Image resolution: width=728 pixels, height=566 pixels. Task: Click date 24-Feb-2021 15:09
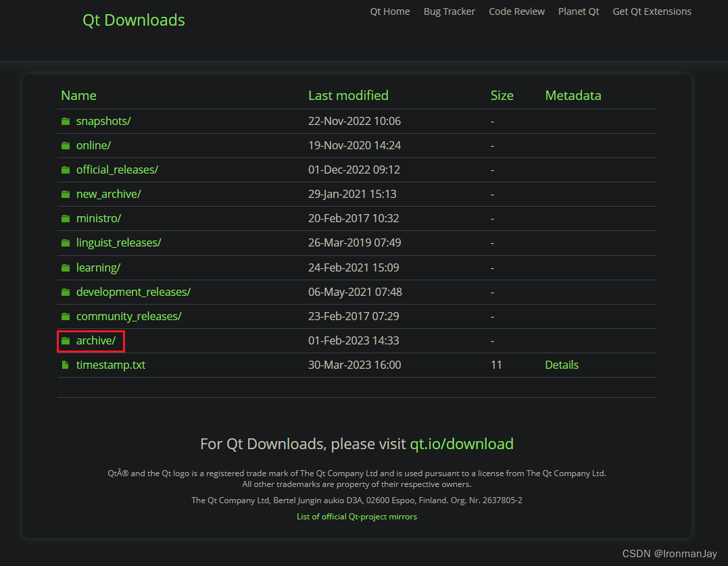[354, 267]
